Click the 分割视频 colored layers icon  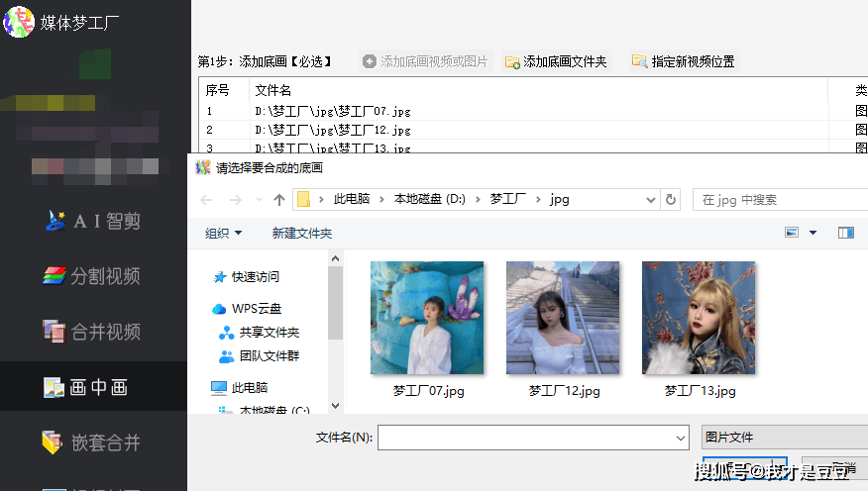tap(54, 275)
